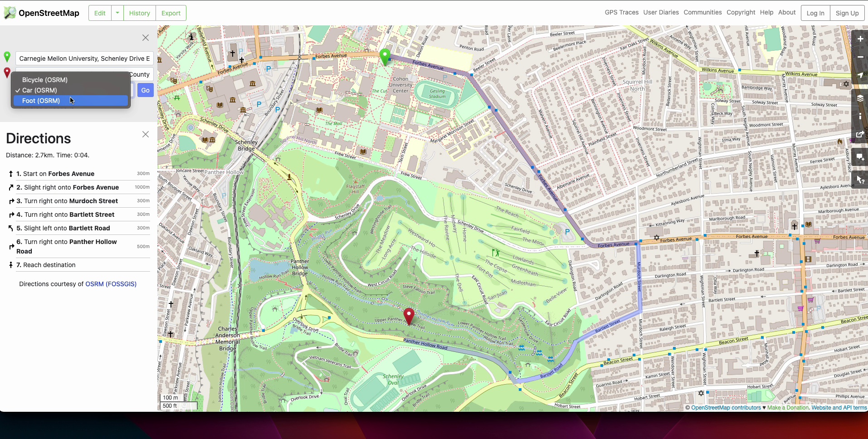
Task: Close the Directions results panel
Action: tap(146, 134)
